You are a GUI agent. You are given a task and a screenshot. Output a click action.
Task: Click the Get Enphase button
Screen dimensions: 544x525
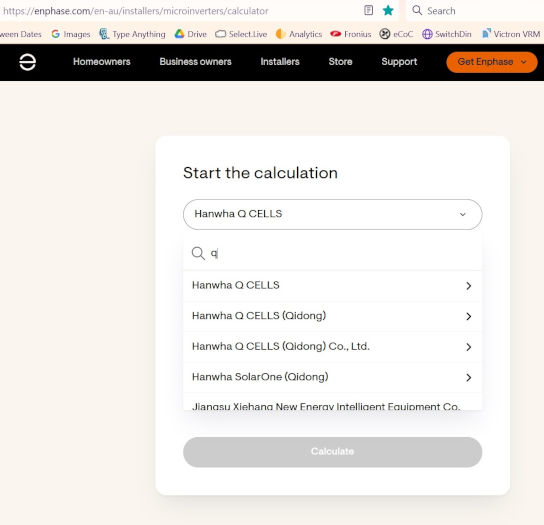pos(492,62)
